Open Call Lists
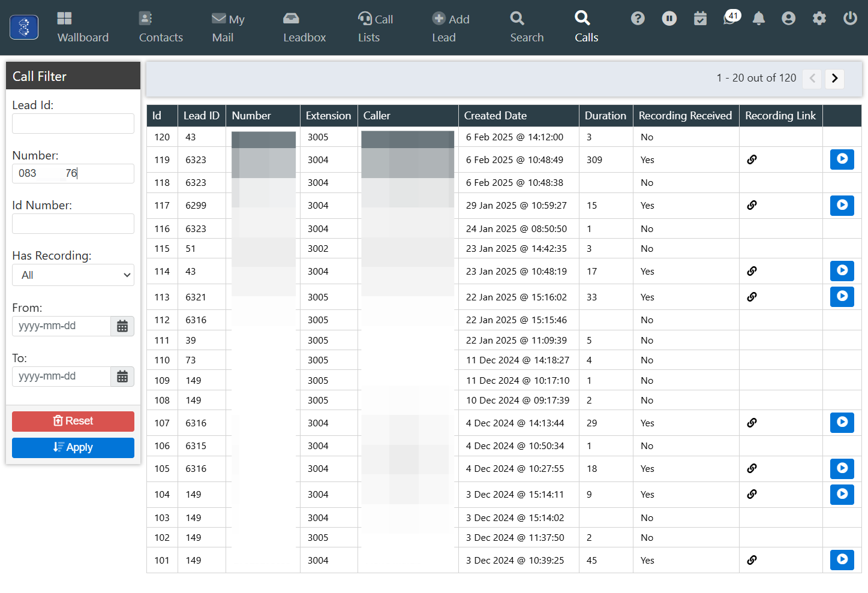Image resolution: width=868 pixels, height=593 pixels. 376,28
